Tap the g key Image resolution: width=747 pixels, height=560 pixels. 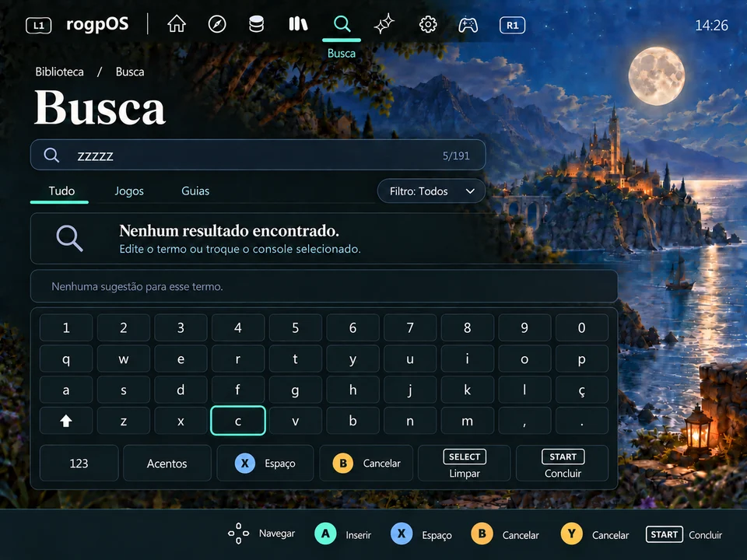coord(296,390)
